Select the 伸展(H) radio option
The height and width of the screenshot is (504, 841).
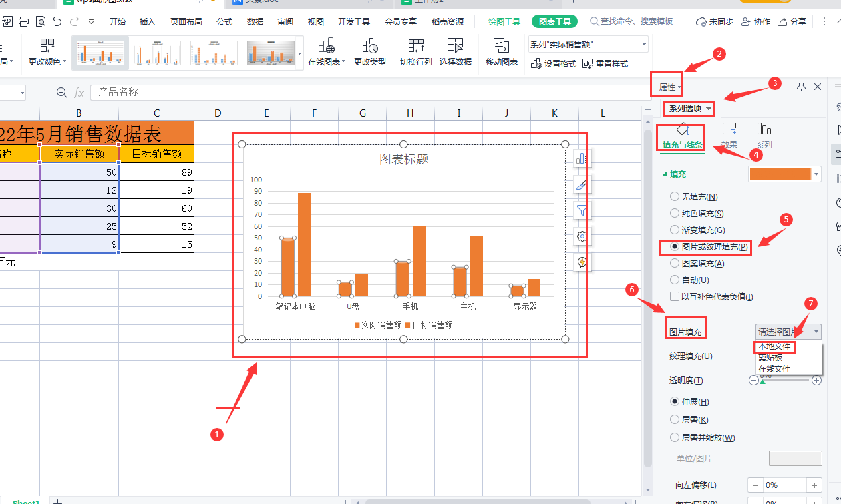pos(675,402)
